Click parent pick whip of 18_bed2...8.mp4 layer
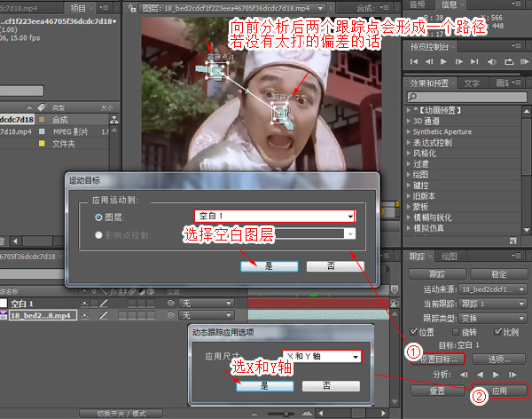Viewport: 532px width, 419px height. click(171, 315)
